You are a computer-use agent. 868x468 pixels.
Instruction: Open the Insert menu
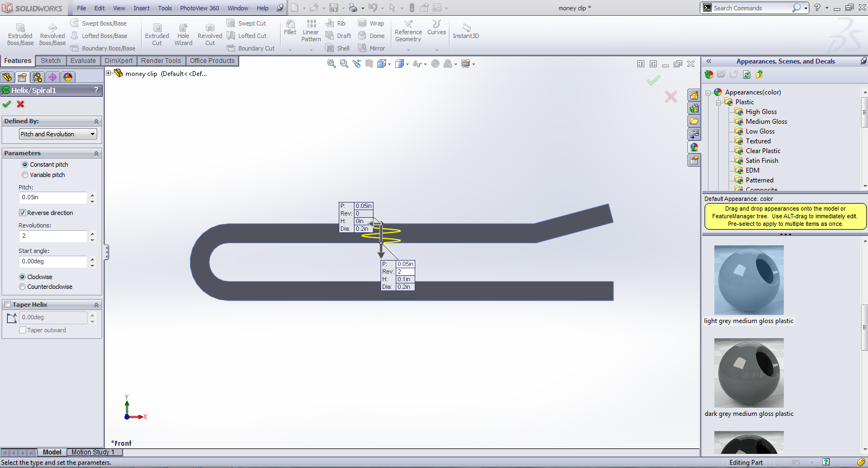(142, 8)
